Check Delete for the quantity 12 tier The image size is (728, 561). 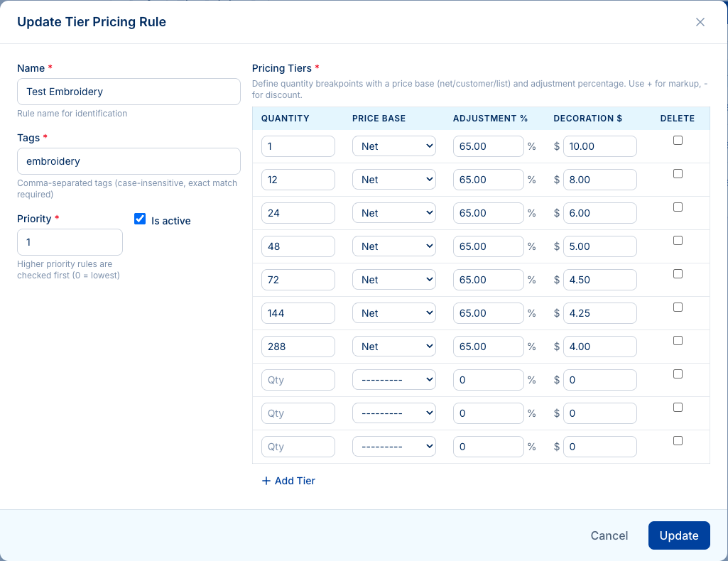click(x=678, y=173)
